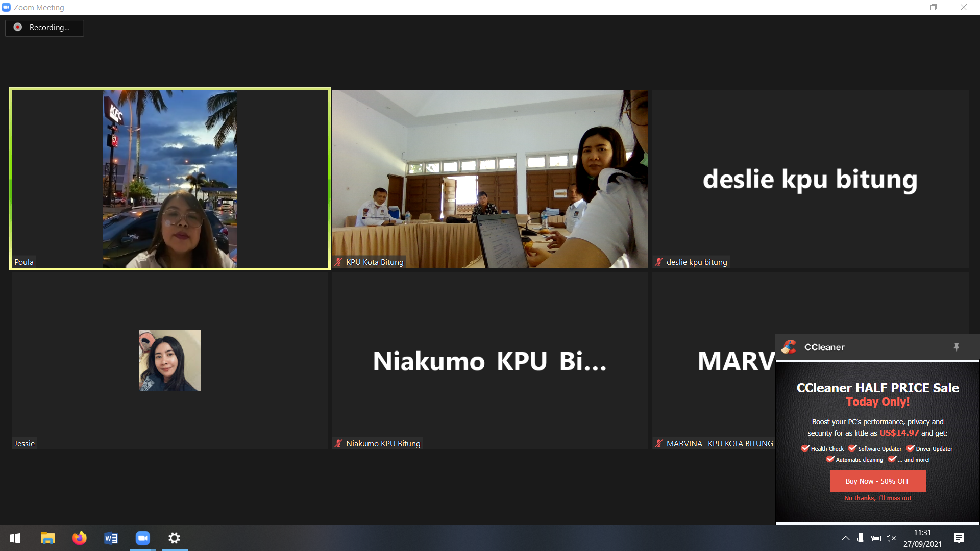
Task: Click the CCleaner logo icon
Action: [789, 347]
